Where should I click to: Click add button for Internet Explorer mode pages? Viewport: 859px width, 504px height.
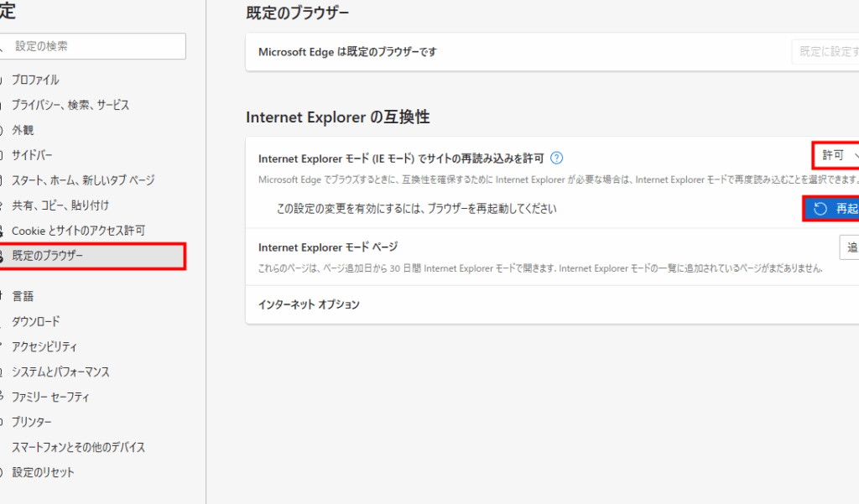pyautogui.click(x=849, y=247)
